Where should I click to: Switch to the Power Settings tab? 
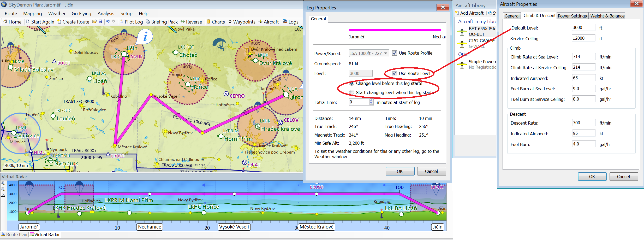coord(572,16)
